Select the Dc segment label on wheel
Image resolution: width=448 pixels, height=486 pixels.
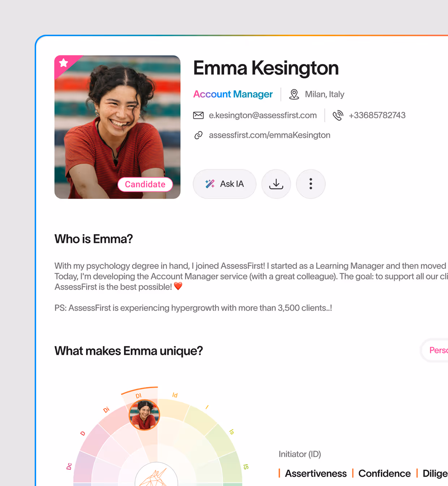(x=69, y=466)
